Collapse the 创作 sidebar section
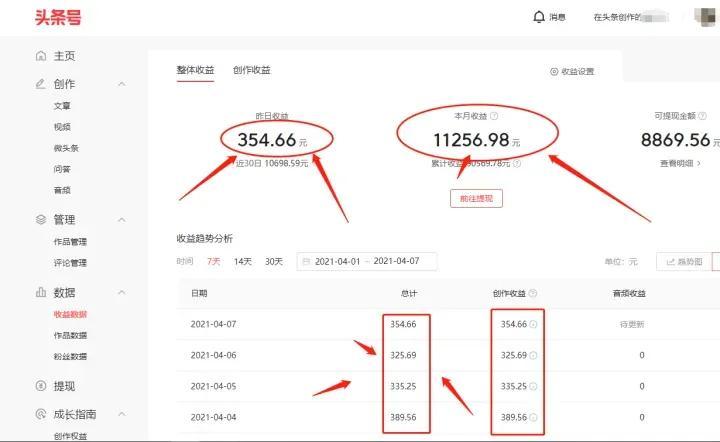This screenshot has width=720, height=442. click(x=122, y=84)
